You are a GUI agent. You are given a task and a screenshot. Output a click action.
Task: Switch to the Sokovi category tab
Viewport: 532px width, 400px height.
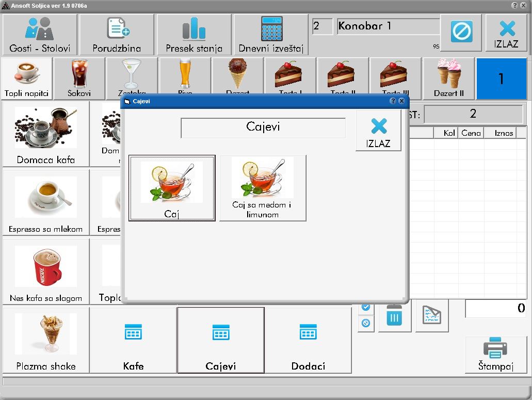79,78
